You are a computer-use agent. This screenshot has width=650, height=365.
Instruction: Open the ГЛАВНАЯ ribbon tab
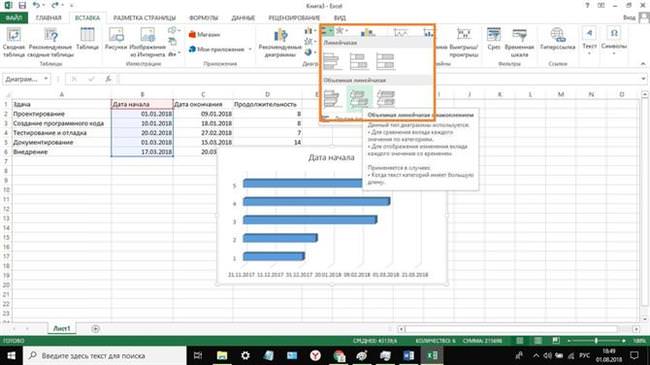tap(49, 18)
